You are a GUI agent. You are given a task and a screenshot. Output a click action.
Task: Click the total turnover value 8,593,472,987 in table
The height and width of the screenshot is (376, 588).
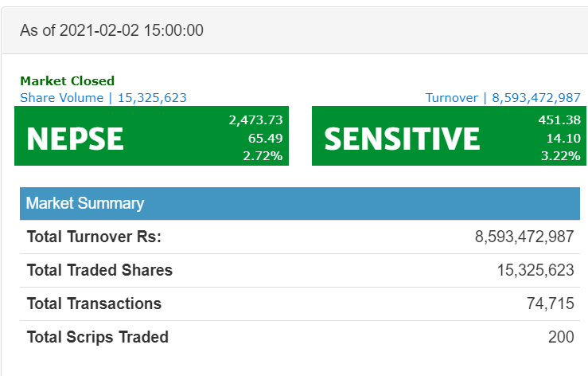pos(524,237)
